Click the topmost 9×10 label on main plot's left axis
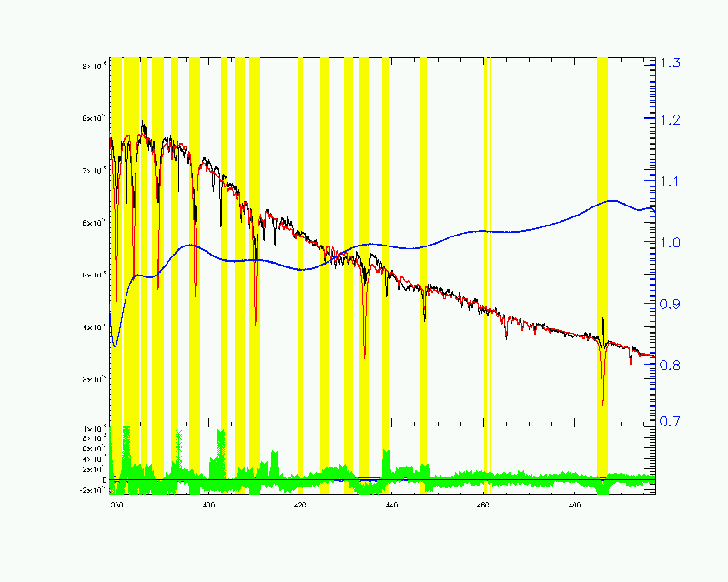 point(96,66)
